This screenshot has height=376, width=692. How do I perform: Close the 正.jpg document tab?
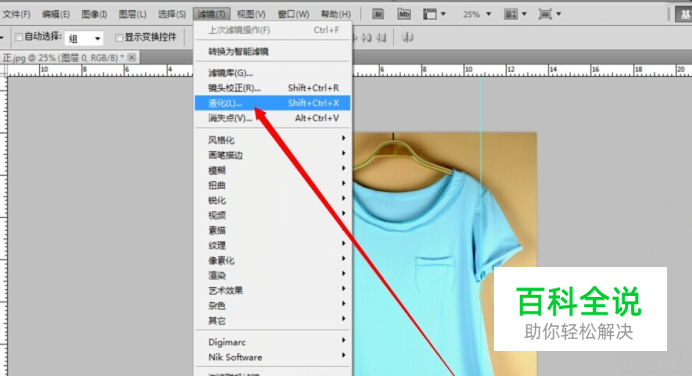[132, 57]
